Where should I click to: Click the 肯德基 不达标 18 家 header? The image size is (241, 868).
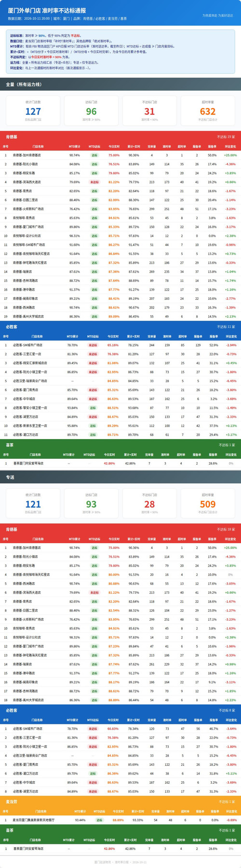pyautogui.click(x=120, y=530)
